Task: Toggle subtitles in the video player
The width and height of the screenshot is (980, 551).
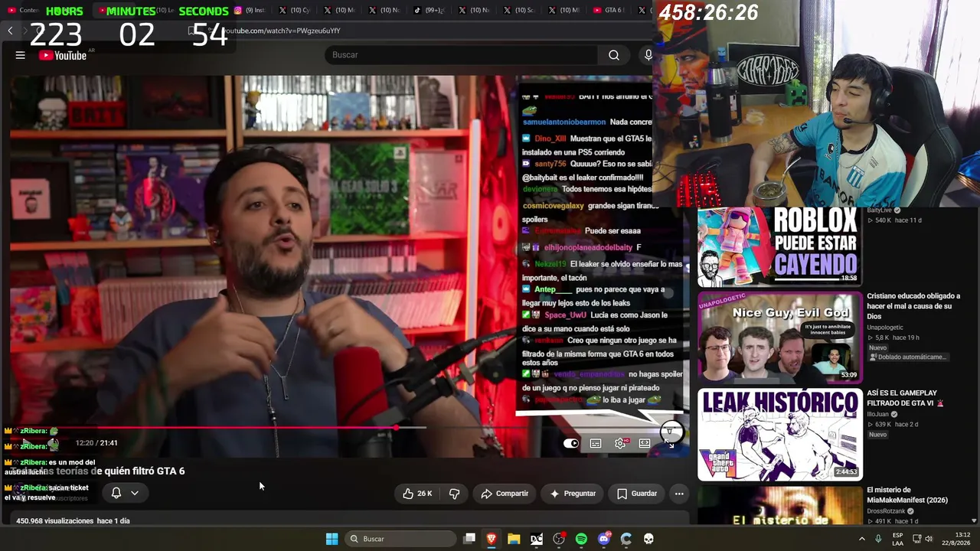Action: (596, 443)
